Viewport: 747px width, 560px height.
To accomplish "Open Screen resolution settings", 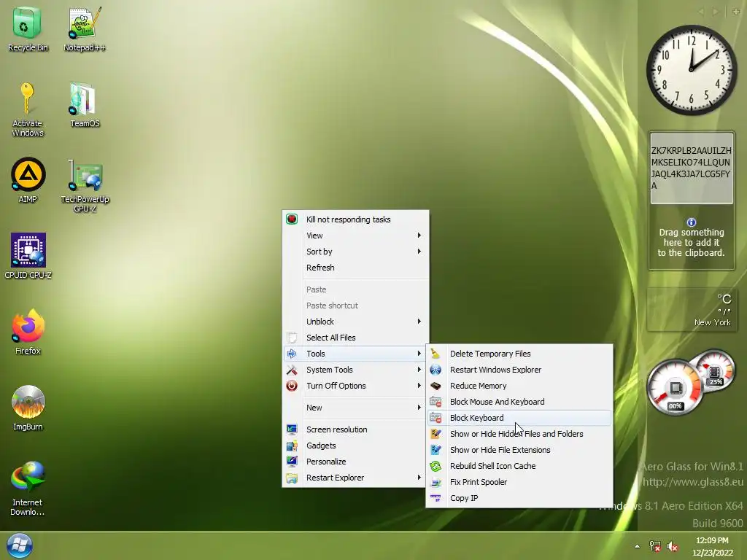I will tap(356, 429).
